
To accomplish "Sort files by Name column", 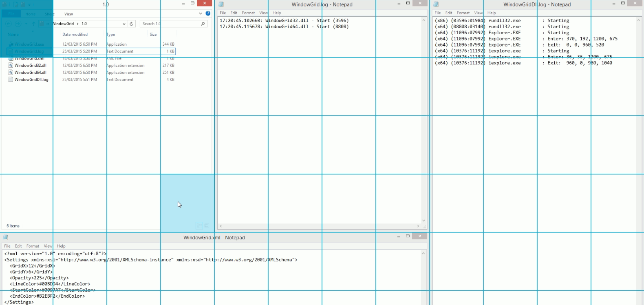I will click(x=13, y=35).
